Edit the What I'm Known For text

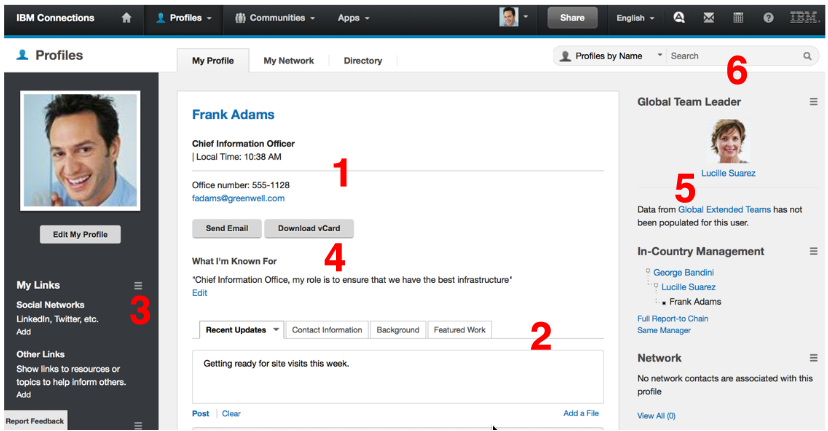pyautogui.click(x=200, y=293)
